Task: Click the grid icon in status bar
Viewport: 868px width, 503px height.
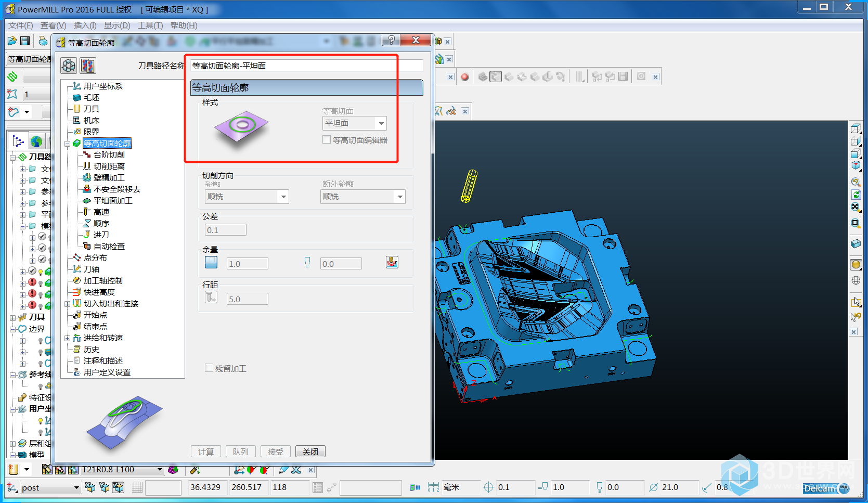Action: 137,487
